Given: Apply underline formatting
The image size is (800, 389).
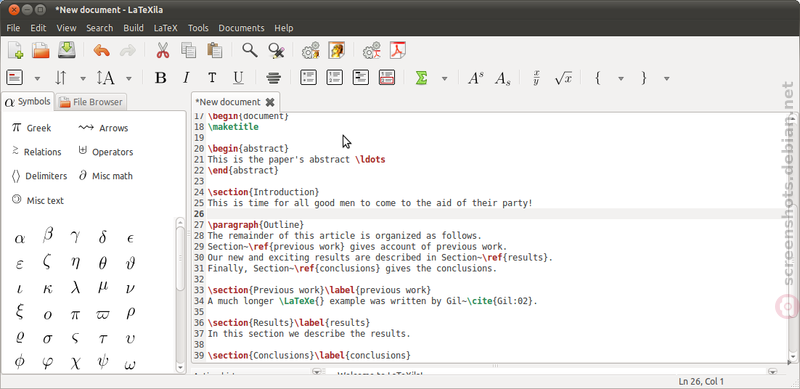Looking at the screenshot, I should tap(238, 78).
